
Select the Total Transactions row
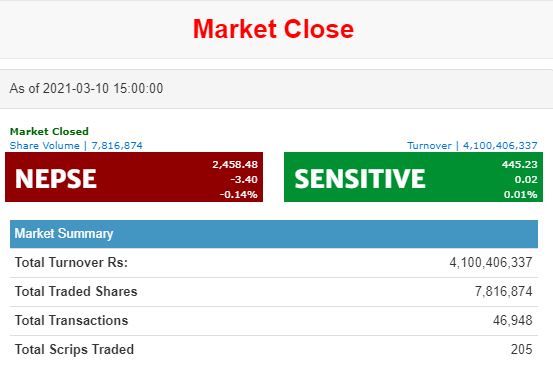tap(274, 321)
